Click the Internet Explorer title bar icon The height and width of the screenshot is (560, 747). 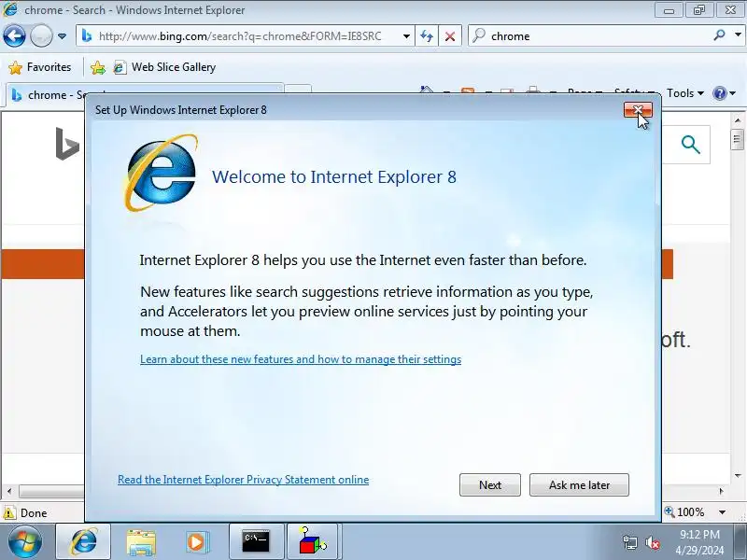(x=10, y=9)
